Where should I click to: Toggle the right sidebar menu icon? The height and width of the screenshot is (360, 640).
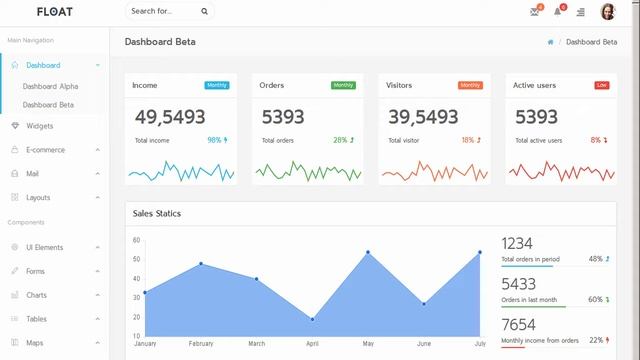click(x=580, y=12)
